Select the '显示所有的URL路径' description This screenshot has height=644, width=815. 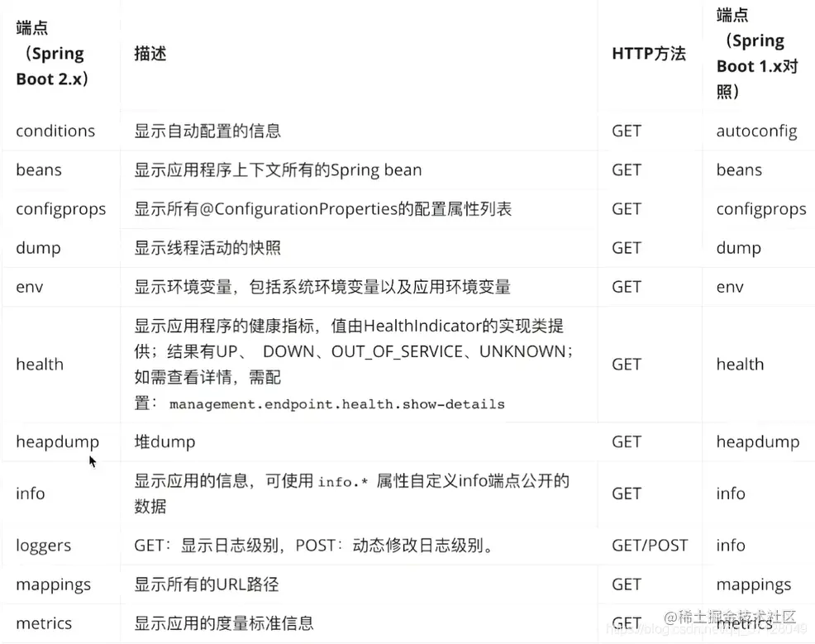[207, 584]
